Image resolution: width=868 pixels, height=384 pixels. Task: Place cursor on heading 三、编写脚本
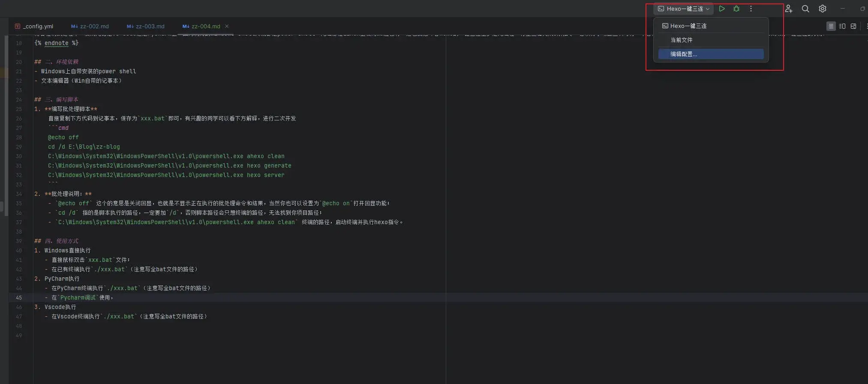pyautogui.click(x=57, y=99)
